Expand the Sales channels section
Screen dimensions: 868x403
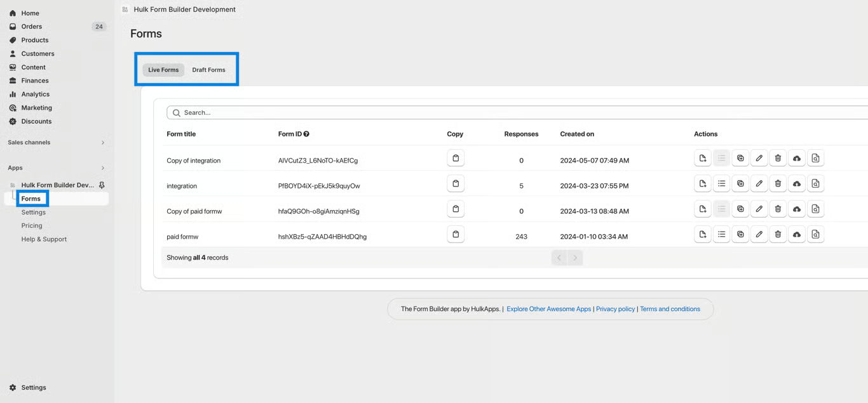pos(103,142)
